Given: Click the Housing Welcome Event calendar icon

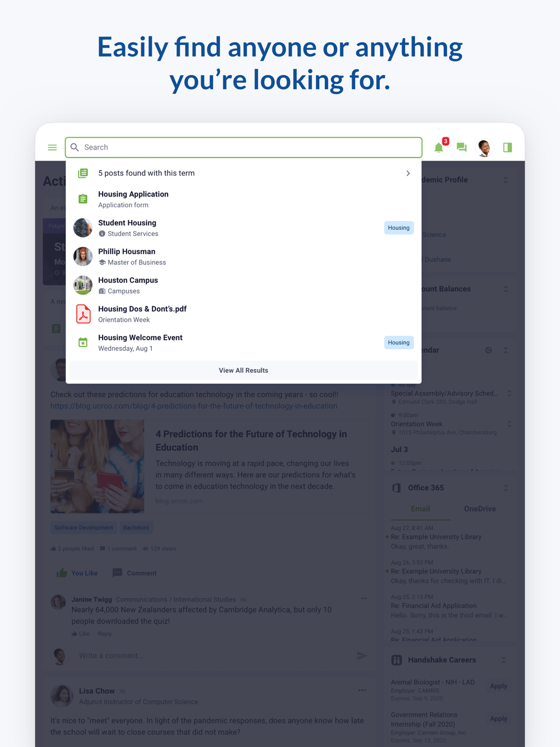Looking at the screenshot, I should pos(83,342).
